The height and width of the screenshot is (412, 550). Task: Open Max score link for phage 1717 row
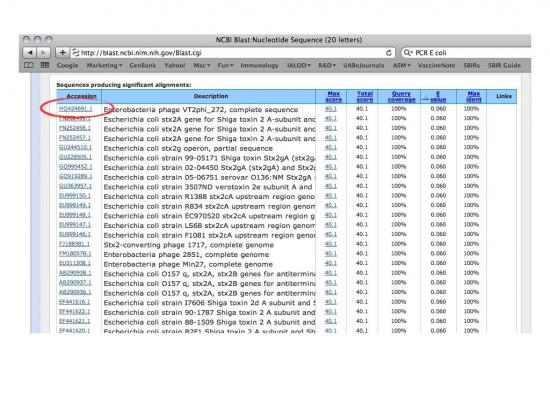(330, 244)
